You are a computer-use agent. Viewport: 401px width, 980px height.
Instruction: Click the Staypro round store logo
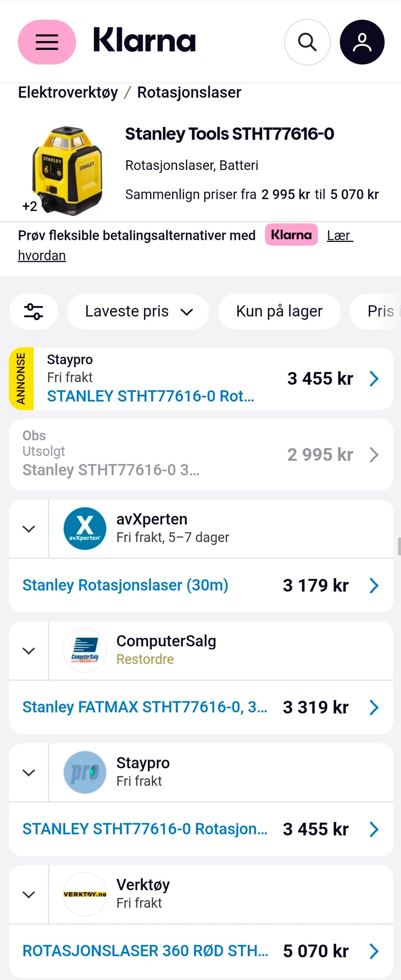[x=85, y=772]
